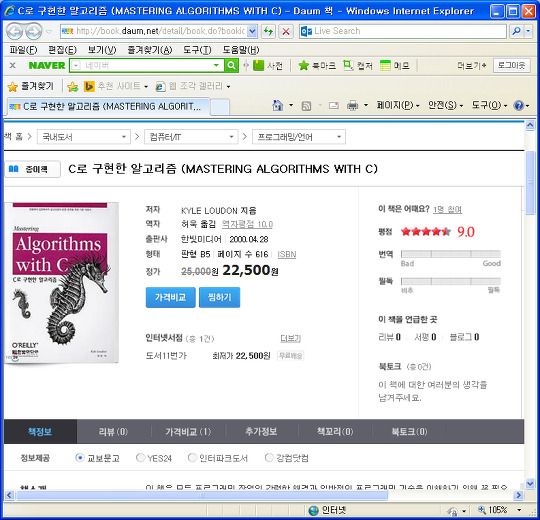Screen dimensions: 540x520
Task: Open the 컴퓨터/IT category dropdown
Action: point(191,137)
